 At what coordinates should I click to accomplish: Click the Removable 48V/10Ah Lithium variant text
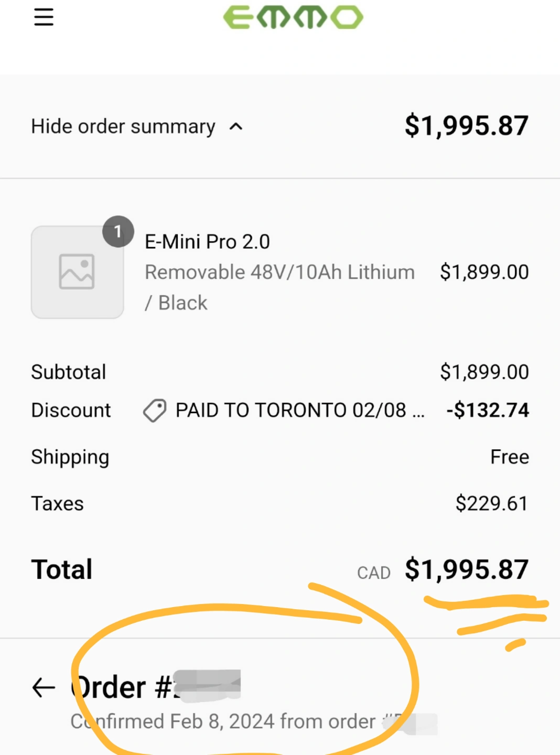tap(279, 272)
